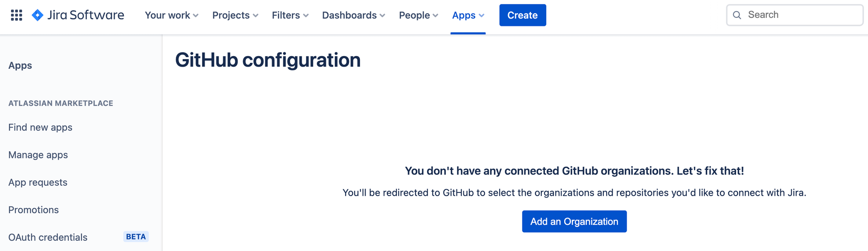Focus the Search input field
Screen dimensions: 868x251
pos(800,15)
